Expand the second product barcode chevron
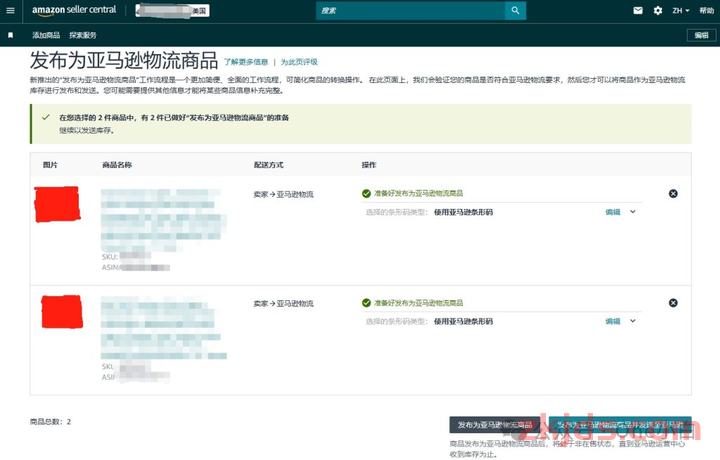 [x=633, y=321]
